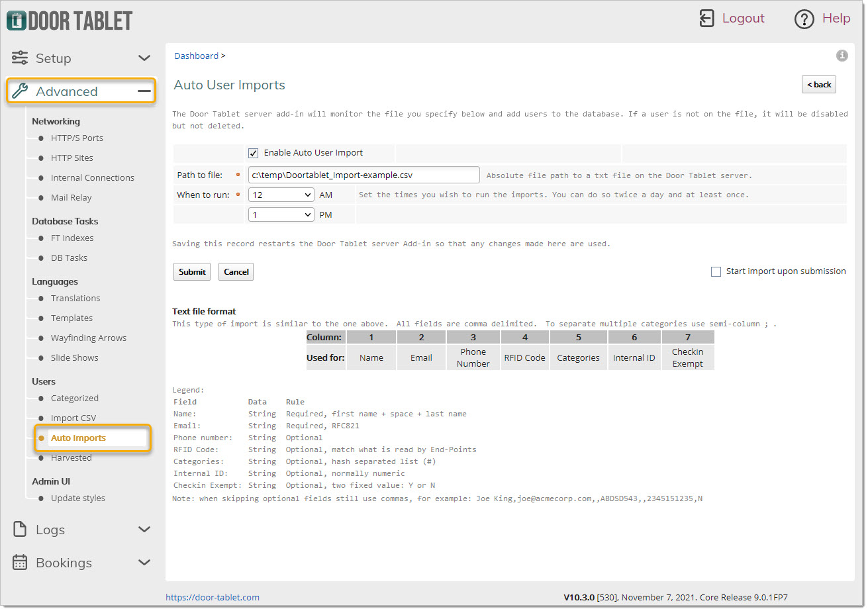Click the Users section heading

click(x=44, y=382)
